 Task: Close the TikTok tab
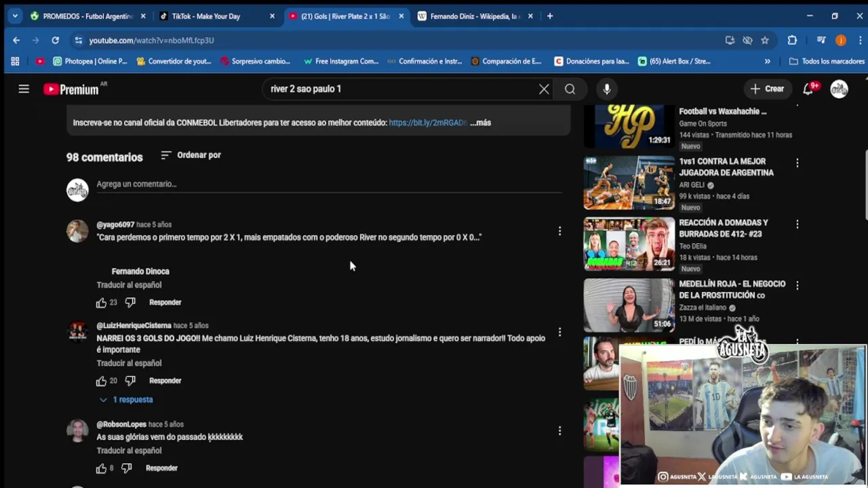(x=272, y=16)
